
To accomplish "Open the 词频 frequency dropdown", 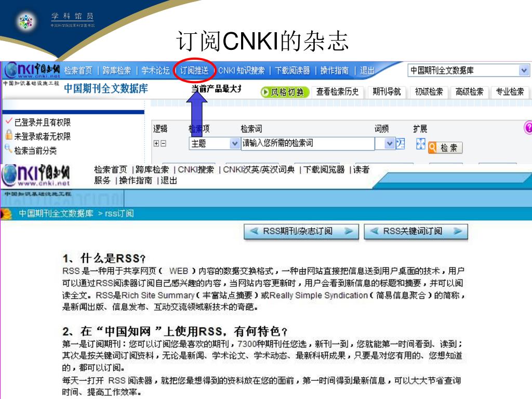I will (x=390, y=143).
